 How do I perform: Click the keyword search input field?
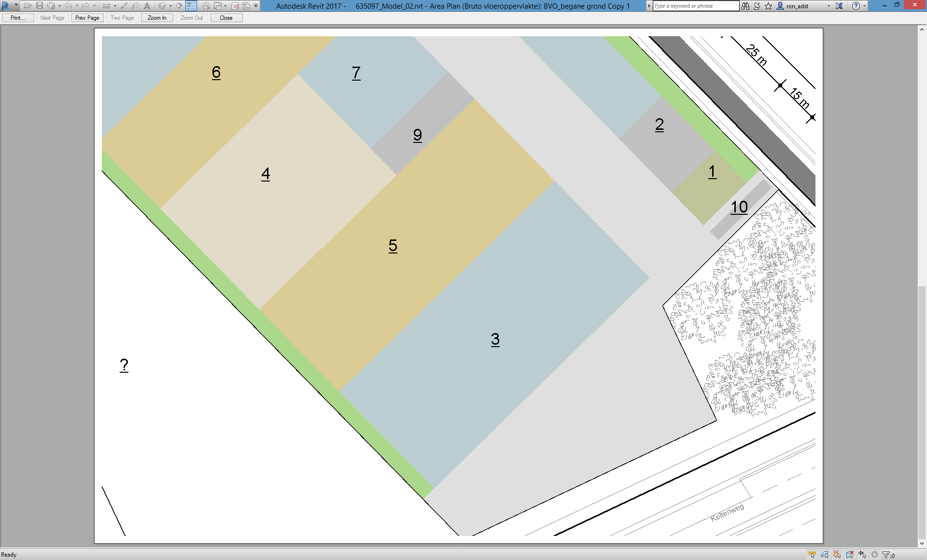tap(695, 6)
